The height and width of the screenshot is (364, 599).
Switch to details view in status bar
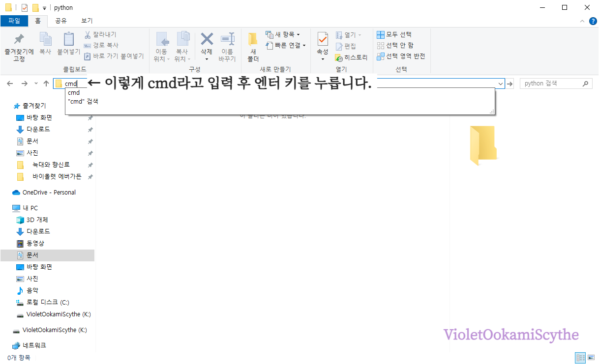(579, 358)
